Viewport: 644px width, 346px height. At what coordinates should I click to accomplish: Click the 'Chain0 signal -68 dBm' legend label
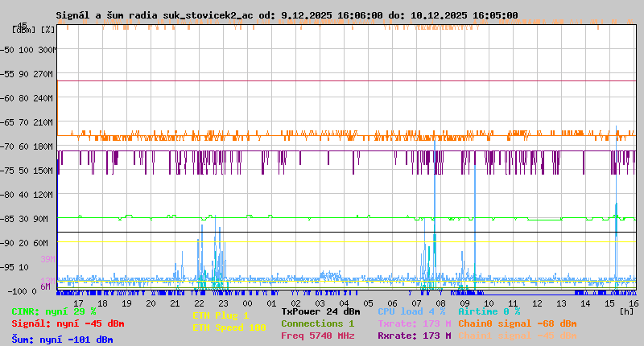point(518,323)
